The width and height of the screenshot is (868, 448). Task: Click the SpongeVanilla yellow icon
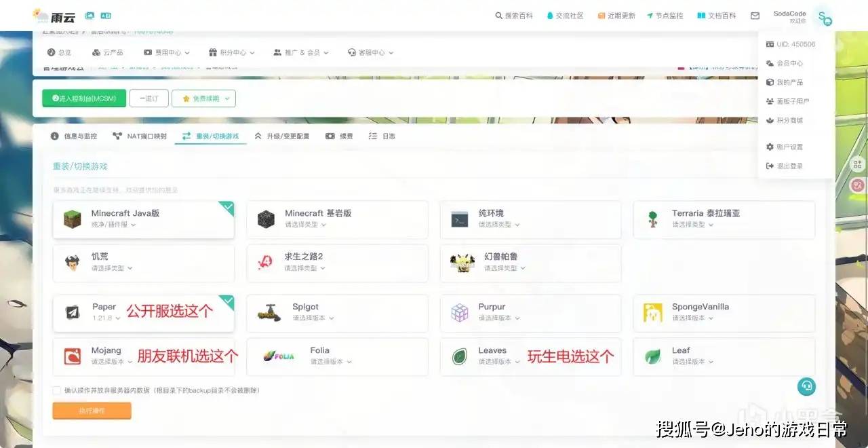point(653,313)
